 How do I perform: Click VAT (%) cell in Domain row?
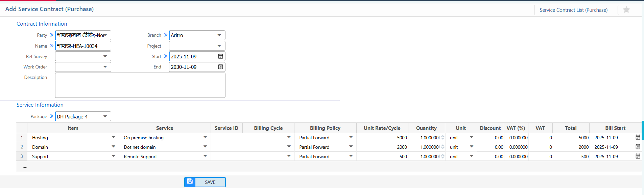coord(516,147)
